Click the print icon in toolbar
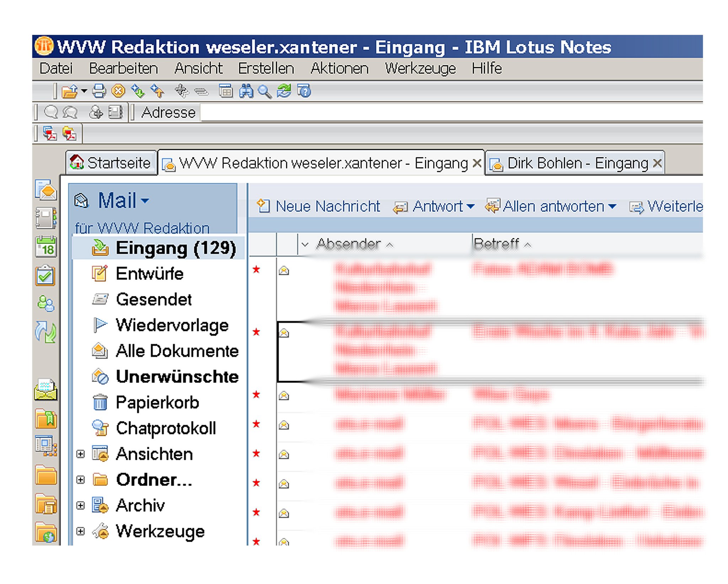This screenshot has width=728, height=584. [x=99, y=91]
